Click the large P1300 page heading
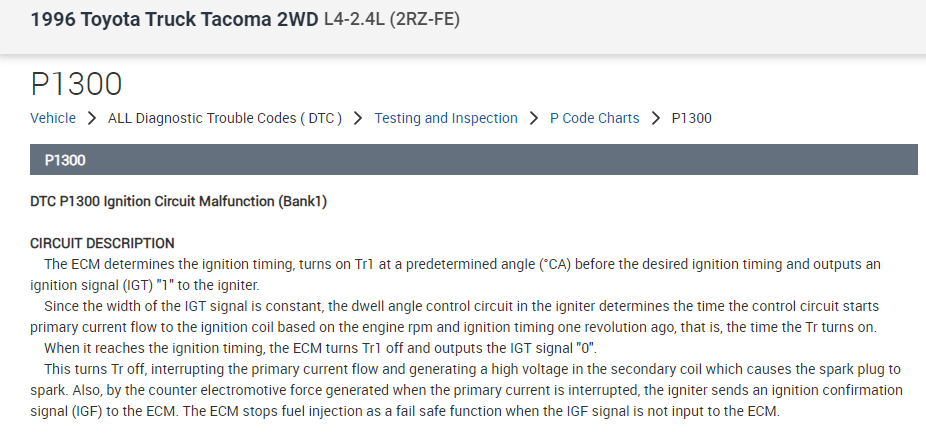Viewport: 926px width, 442px height. coord(76,83)
